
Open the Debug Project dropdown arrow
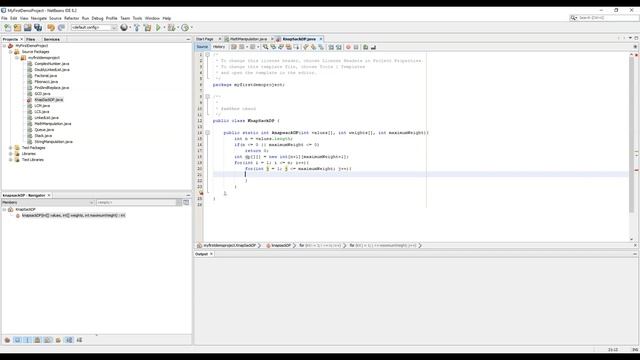click(x=178, y=27)
